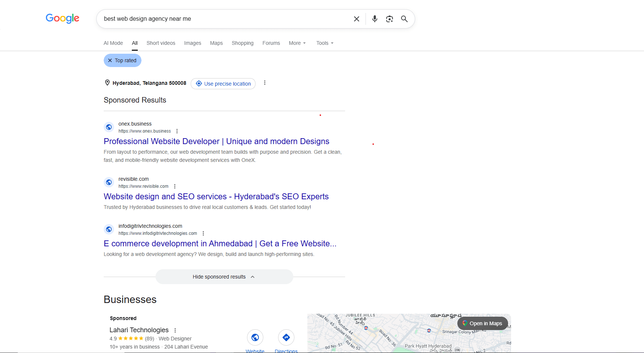Open the Forums tab
This screenshot has height=353, width=644.
(271, 43)
